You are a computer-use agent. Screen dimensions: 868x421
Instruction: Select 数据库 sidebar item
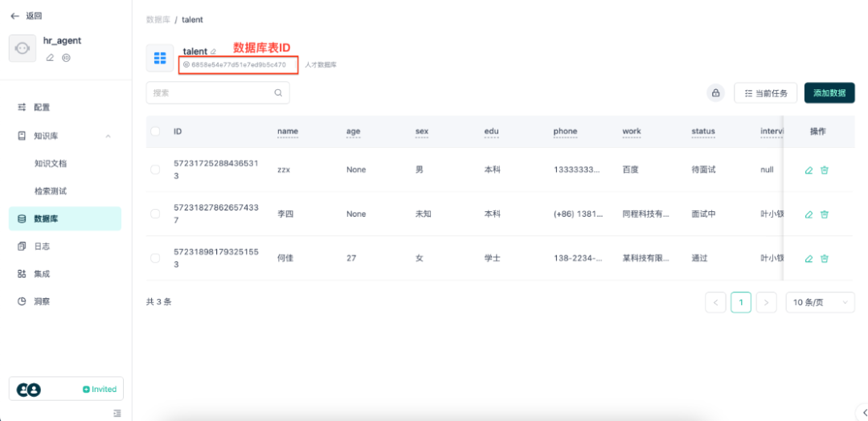[x=65, y=219]
